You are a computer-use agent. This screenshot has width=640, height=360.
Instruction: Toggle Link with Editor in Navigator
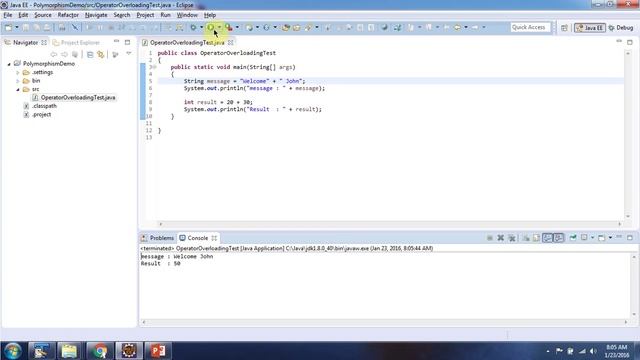tap(100, 54)
